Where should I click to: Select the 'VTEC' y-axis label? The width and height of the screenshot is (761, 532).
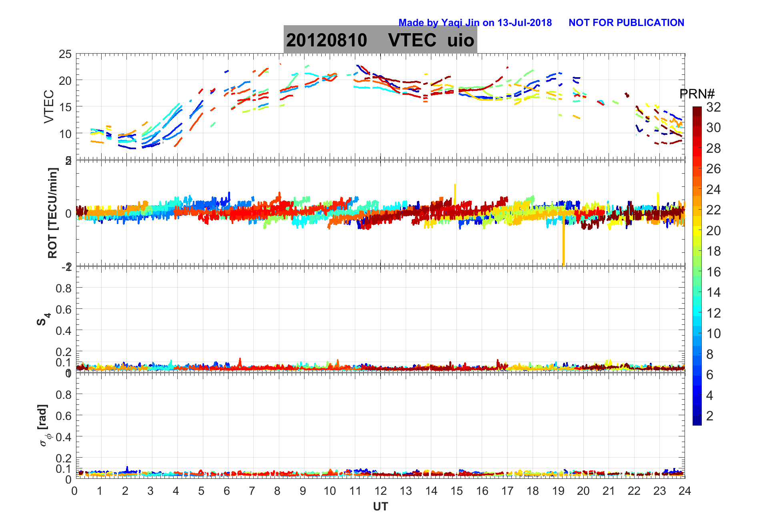coord(48,106)
